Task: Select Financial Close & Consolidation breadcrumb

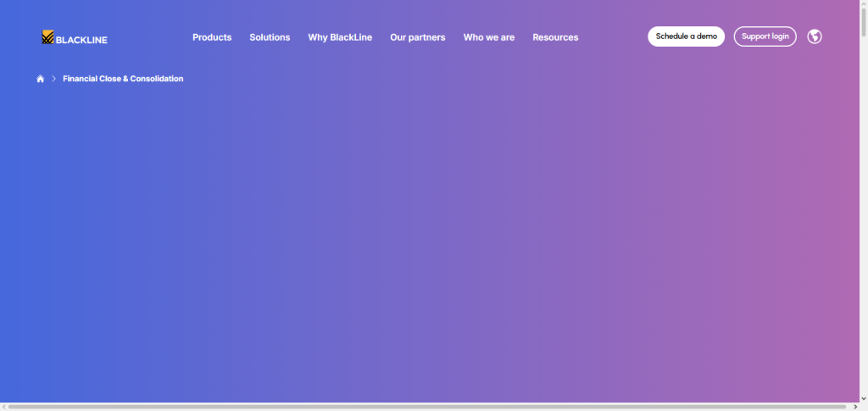Action: [x=123, y=79]
